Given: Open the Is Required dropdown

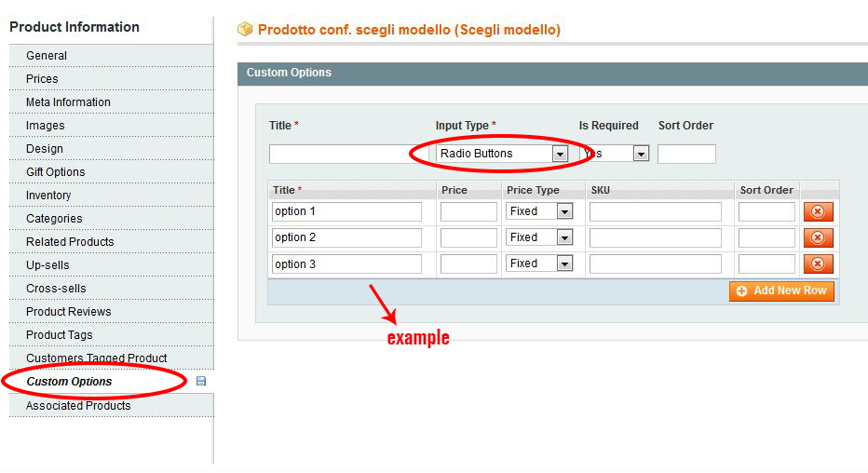Looking at the screenshot, I should (615, 154).
